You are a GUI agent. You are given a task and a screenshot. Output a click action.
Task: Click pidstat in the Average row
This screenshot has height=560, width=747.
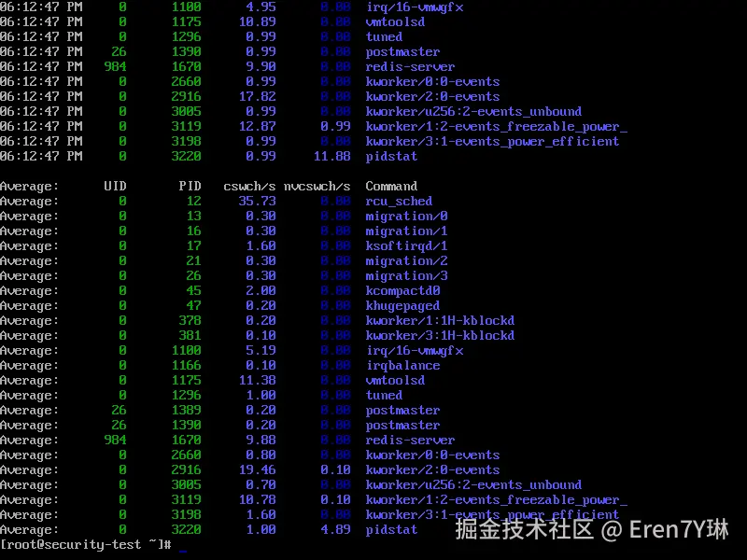(x=391, y=529)
